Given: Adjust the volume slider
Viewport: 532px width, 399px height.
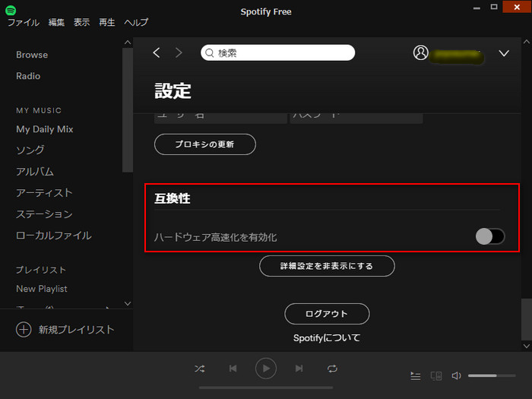Looking at the screenshot, I should (492, 375).
